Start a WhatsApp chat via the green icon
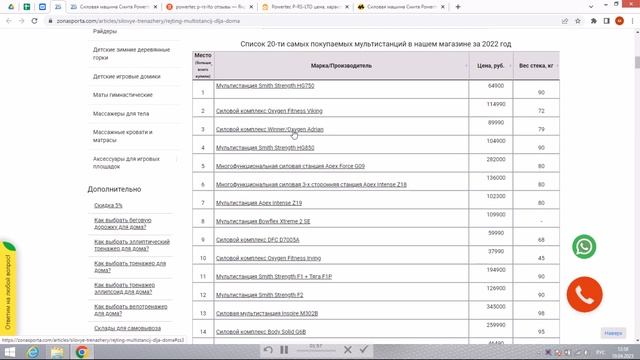The height and width of the screenshot is (360, 640). click(x=584, y=247)
